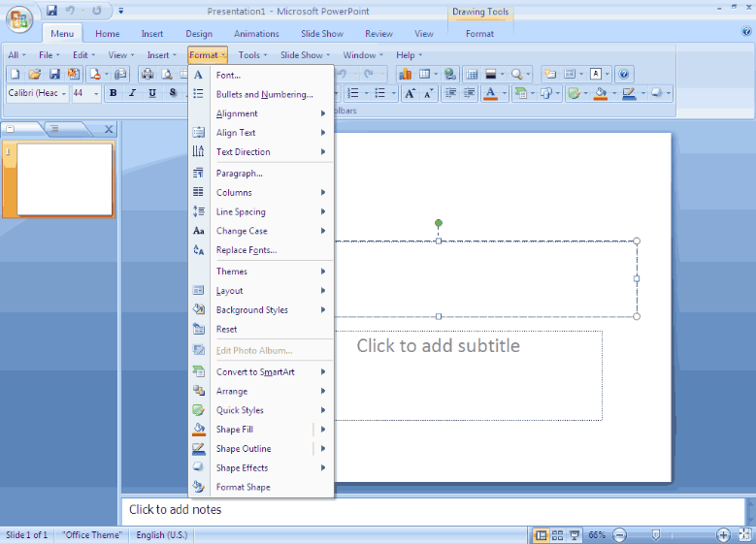Click the Print Preview magnifier icon

click(x=167, y=75)
